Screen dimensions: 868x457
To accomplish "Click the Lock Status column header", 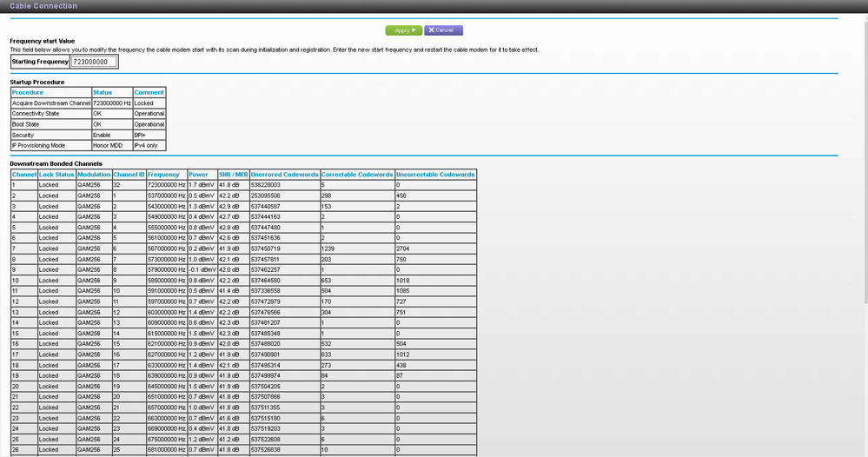I will point(56,175).
